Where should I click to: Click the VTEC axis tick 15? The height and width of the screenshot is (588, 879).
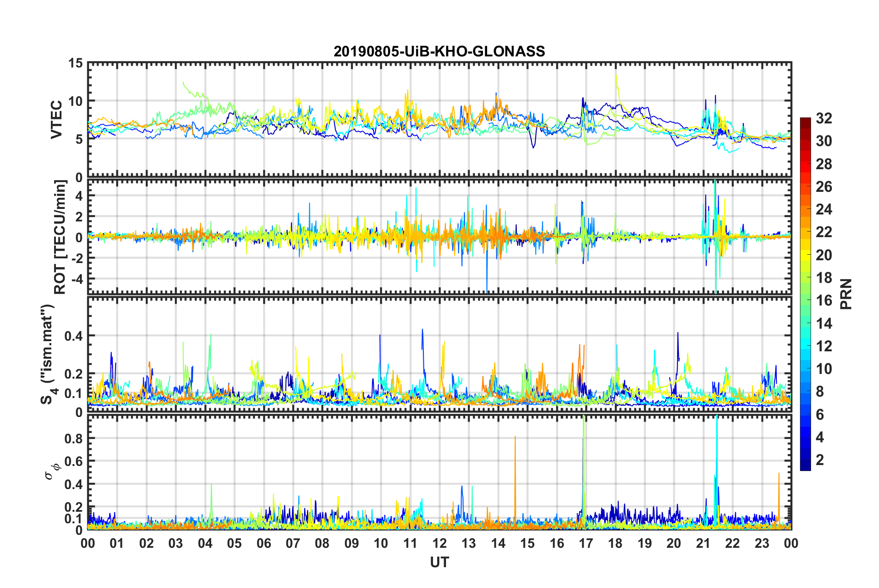[x=75, y=63]
